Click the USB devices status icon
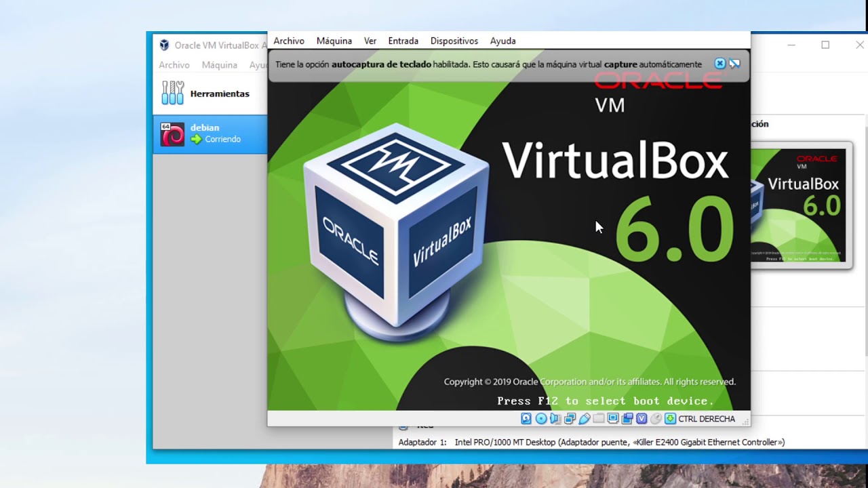 (585, 419)
